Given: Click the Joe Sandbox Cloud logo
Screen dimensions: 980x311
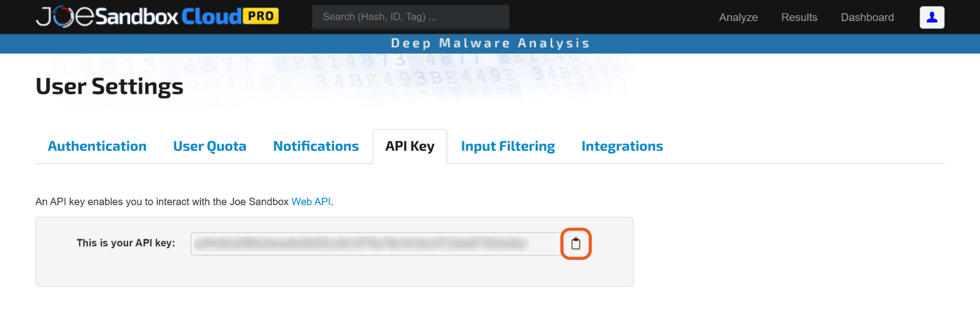Looking at the screenshot, I should 139,17.
